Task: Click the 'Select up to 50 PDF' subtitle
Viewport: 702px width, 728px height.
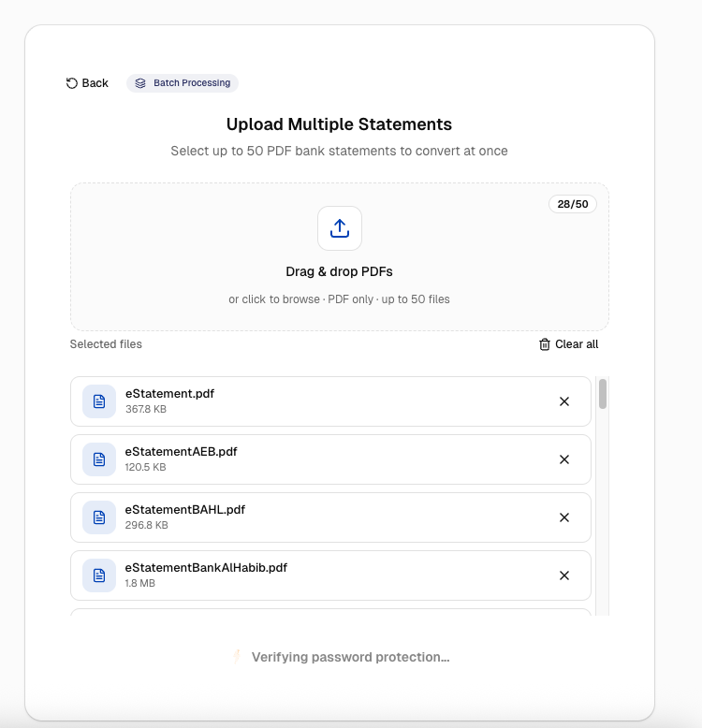Action: 340,151
